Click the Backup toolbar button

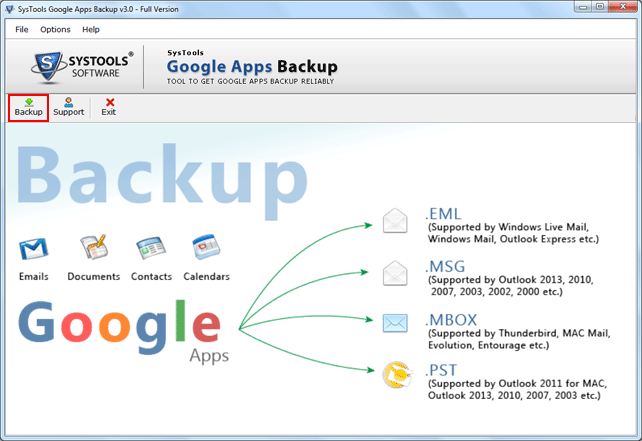point(29,108)
